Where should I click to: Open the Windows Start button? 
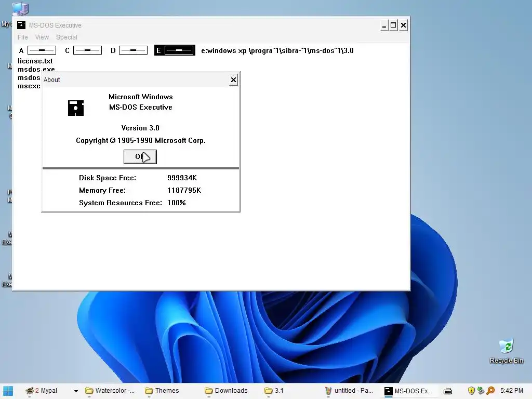click(8, 391)
